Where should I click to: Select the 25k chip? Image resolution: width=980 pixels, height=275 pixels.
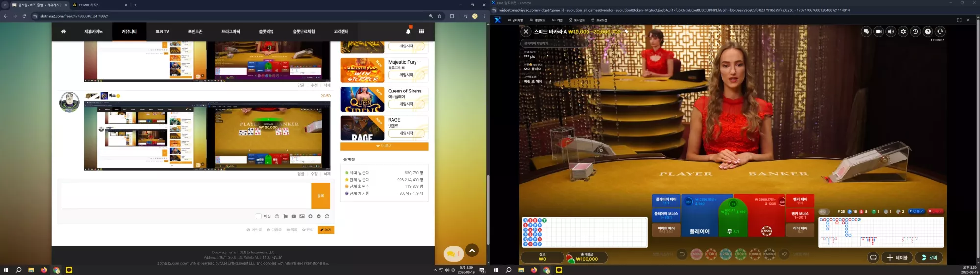tap(726, 254)
